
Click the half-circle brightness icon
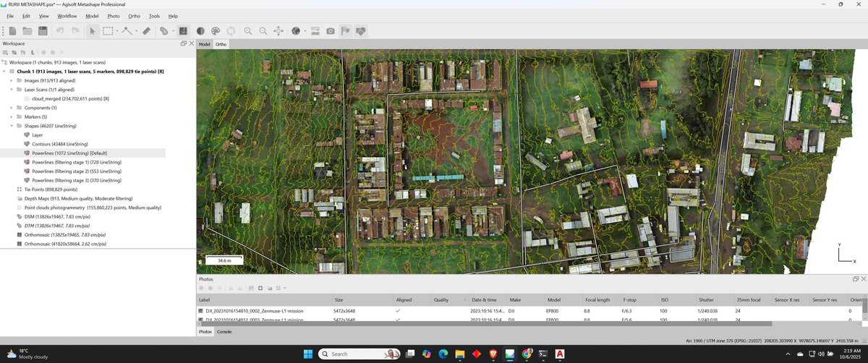point(200,31)
